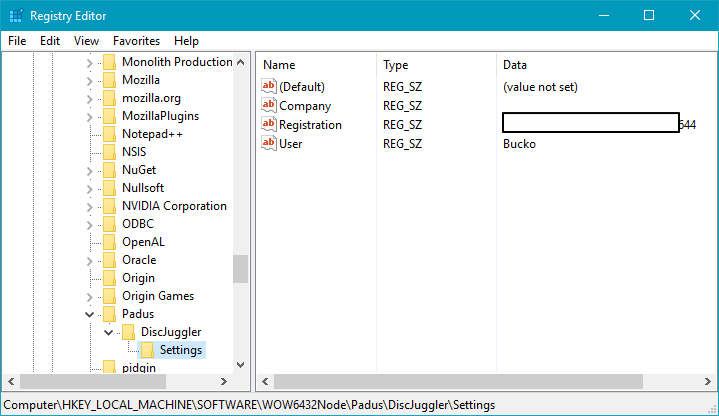Click the folder icon next to Oracle
Viewport: 719px width, 416px height.
pyautogui.click(x=110, y=260)
